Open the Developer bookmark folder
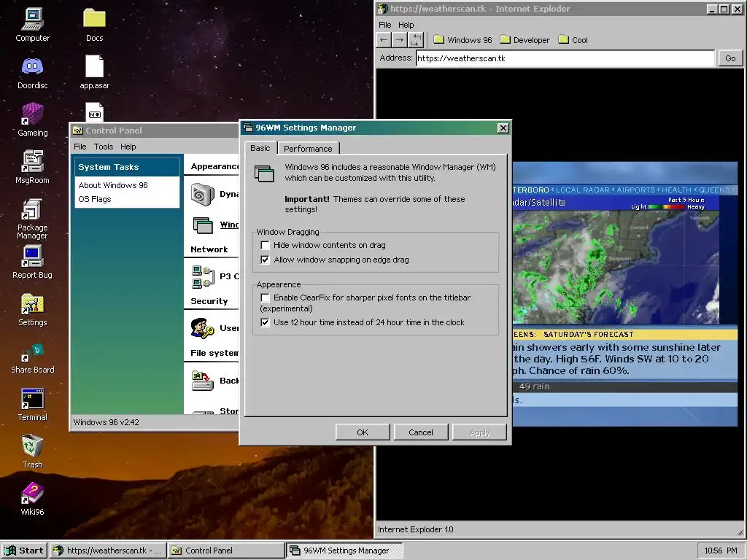The height and width of the screenshot is (560, 747). point(525,40)
